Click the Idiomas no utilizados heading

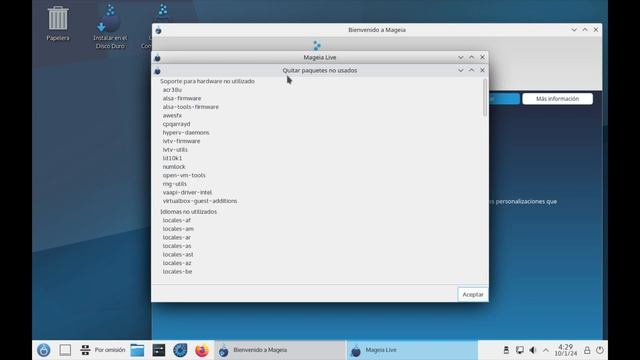click(x=189, y=212)
